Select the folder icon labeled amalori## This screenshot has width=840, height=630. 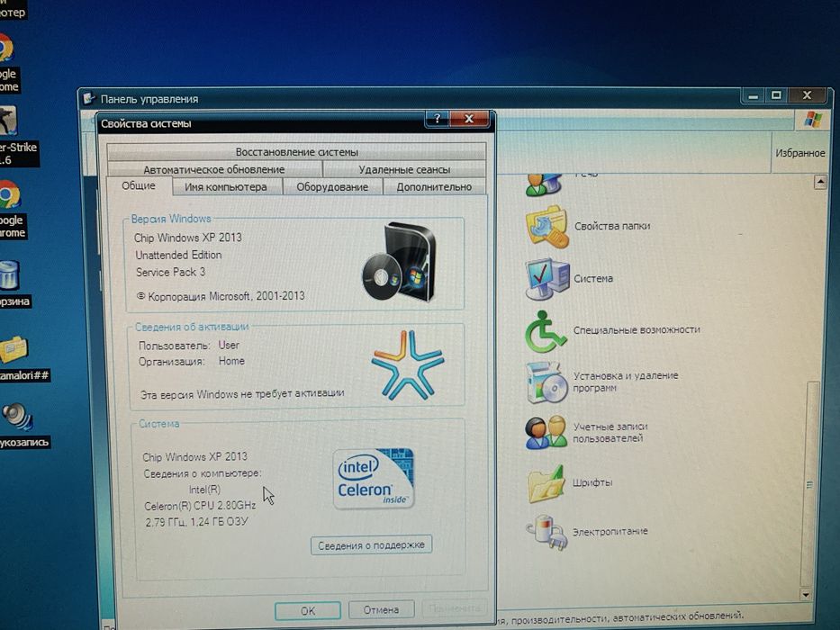click(14, 350)
